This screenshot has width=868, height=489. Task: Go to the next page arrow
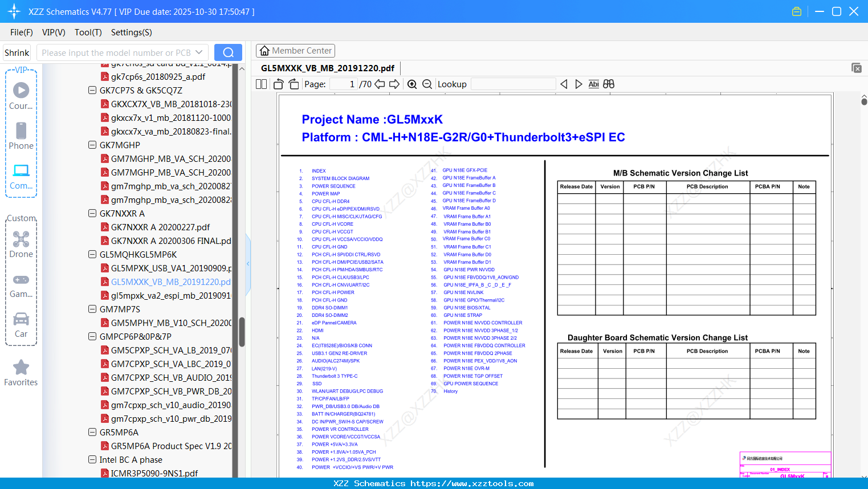tap(394, 84)
